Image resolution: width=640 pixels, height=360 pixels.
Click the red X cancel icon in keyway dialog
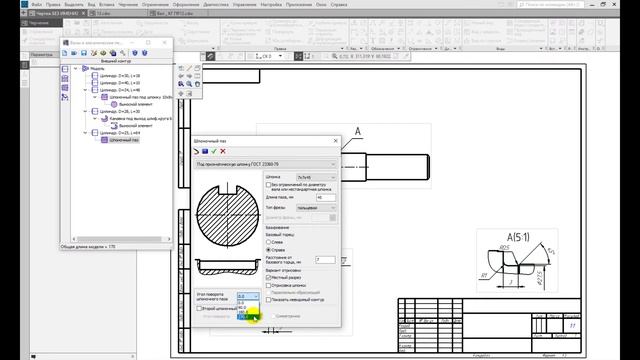[223, 151]
